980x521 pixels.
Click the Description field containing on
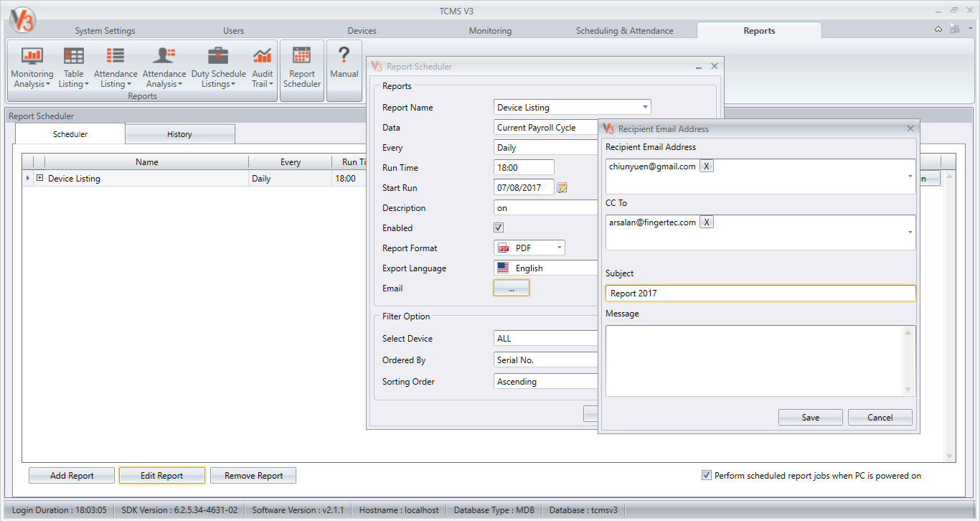[546, 208]
